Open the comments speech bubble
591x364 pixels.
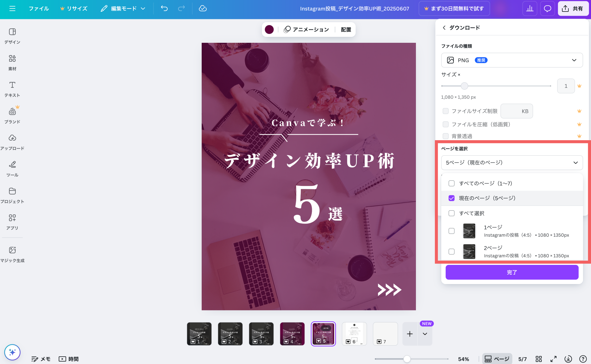[x=547, y=9]
